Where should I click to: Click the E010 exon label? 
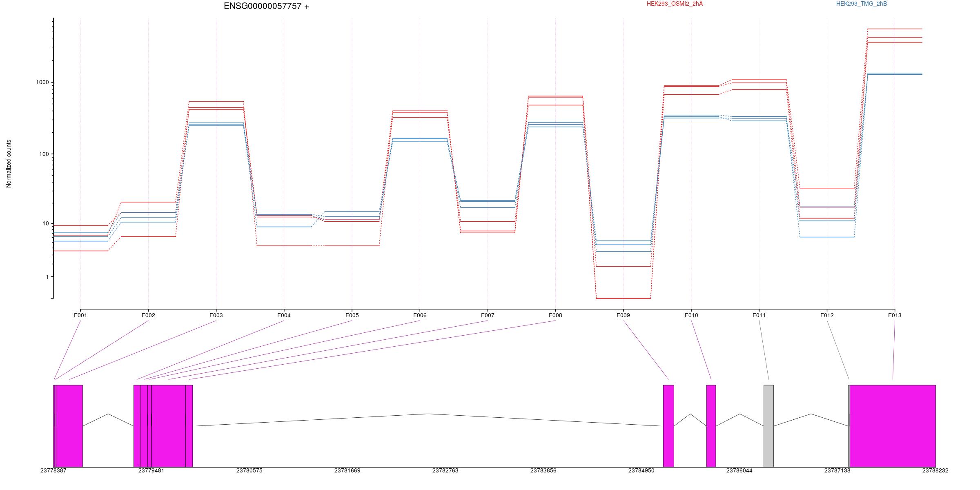pyautogui.click(x=691, y=315)
